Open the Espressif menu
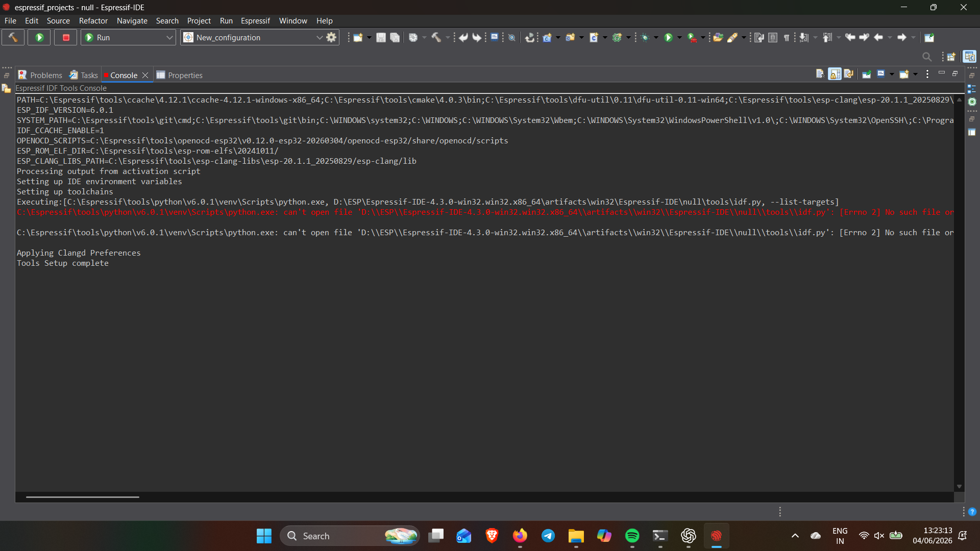 pyautogui.click(x=255, y=20)
